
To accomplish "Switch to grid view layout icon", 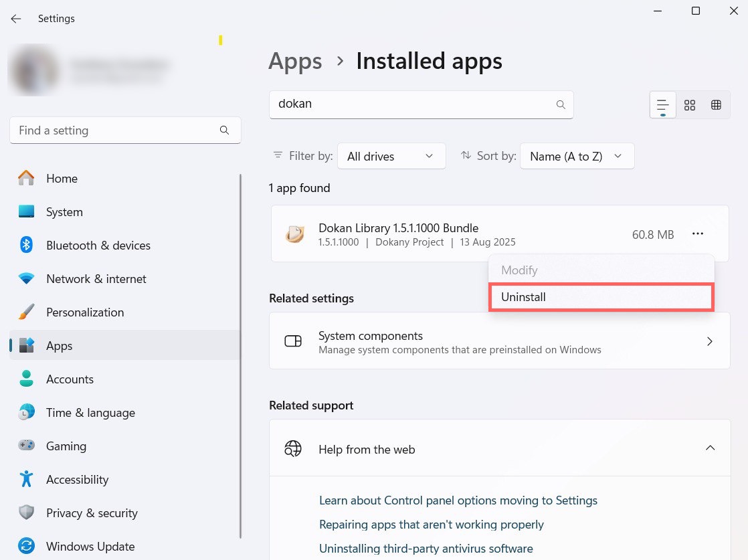I will click(x=690, y=105).
